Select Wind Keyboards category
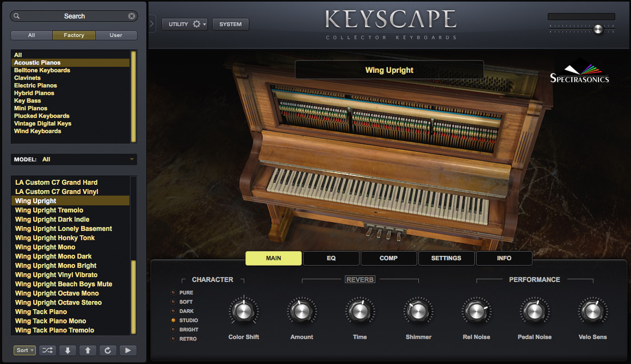Image resolution: width=631 pixels, height=364 pixels. [x=70, y=131]
